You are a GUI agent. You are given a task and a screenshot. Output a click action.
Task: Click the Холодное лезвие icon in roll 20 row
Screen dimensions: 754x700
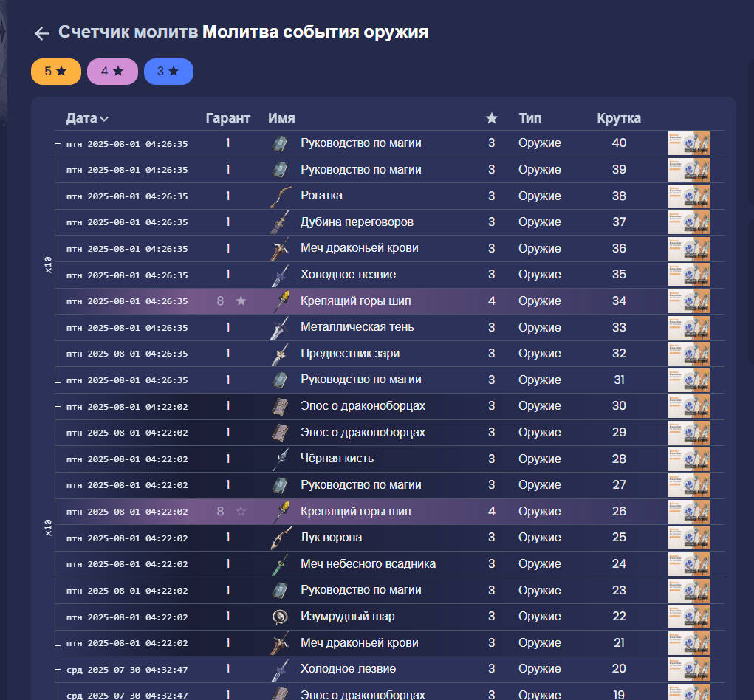click(x=280, y=669)
